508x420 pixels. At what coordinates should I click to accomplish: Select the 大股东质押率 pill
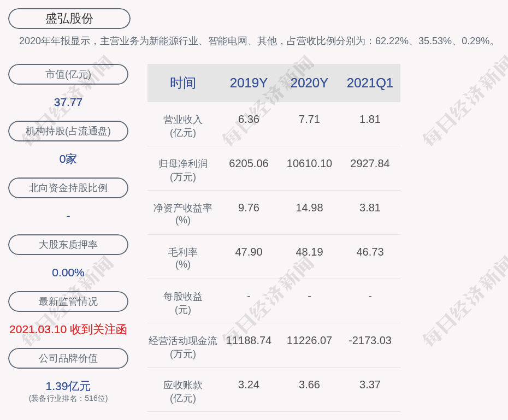pos(68,245)
